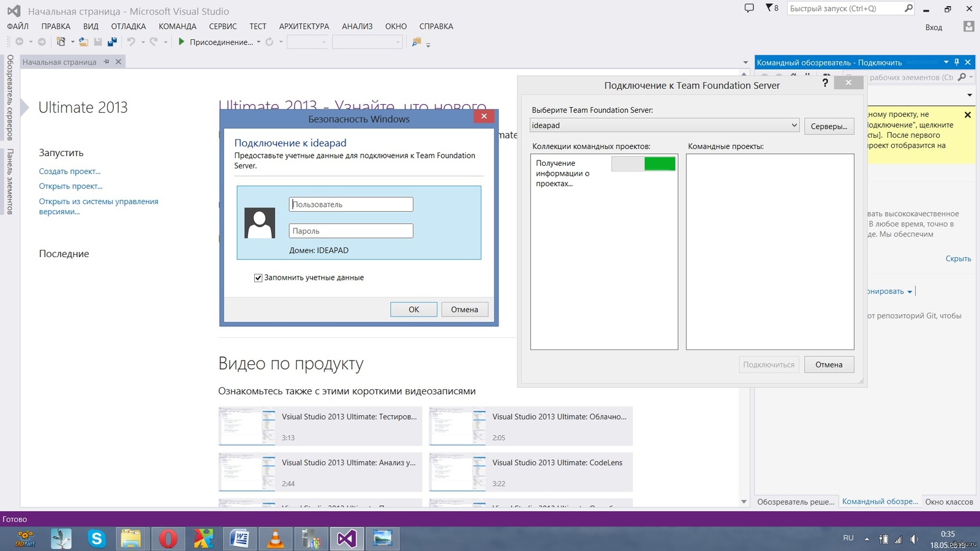Click the help question mark in TFS dialog
This screenshot has width=980, height=551.
coord(825,83)
